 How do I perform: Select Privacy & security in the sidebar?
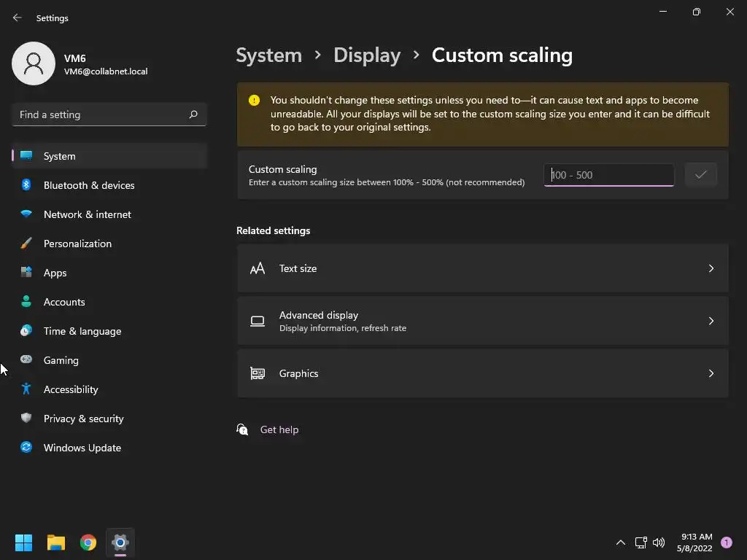pos(83,419)
